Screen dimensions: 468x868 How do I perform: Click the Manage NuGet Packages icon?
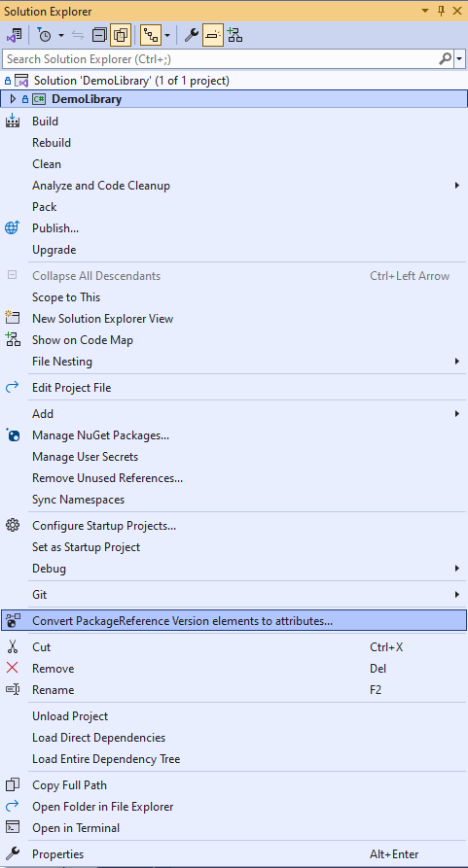pyautogui.click(x=13, y=434)
